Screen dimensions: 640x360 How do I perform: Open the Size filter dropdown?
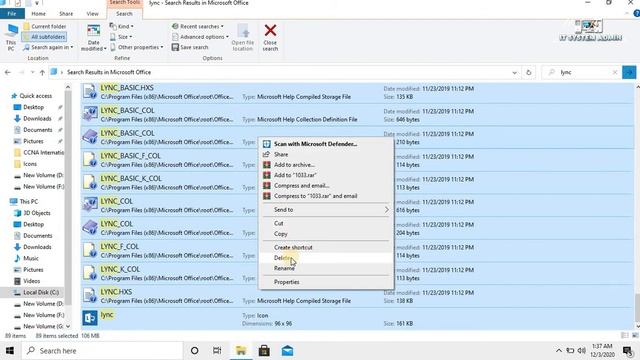(121, 37)
